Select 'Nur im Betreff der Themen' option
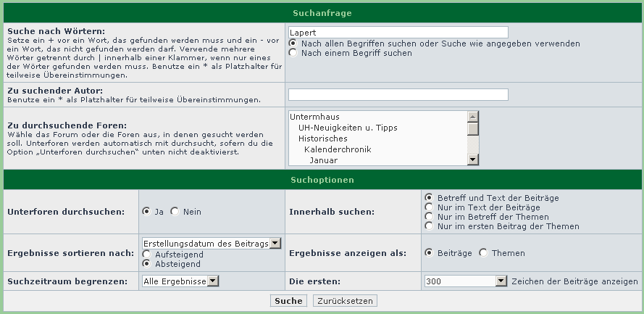This screenshot has width=644, height=314. [x=430, y=217]
